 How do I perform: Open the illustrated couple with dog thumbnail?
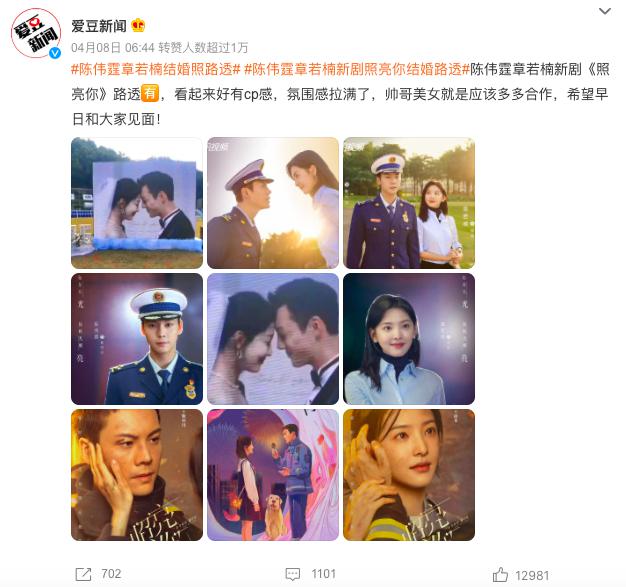[x=273, y=475]
